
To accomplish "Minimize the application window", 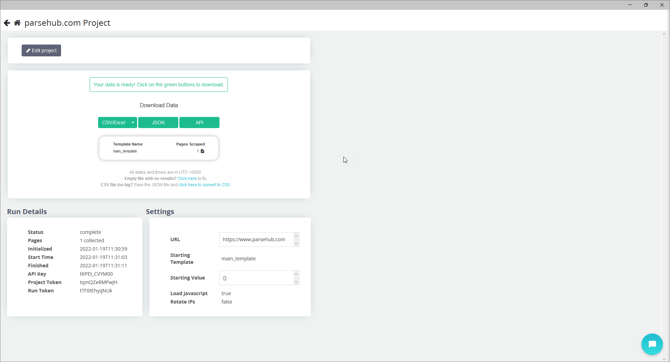I will click(x=630, y=5).
